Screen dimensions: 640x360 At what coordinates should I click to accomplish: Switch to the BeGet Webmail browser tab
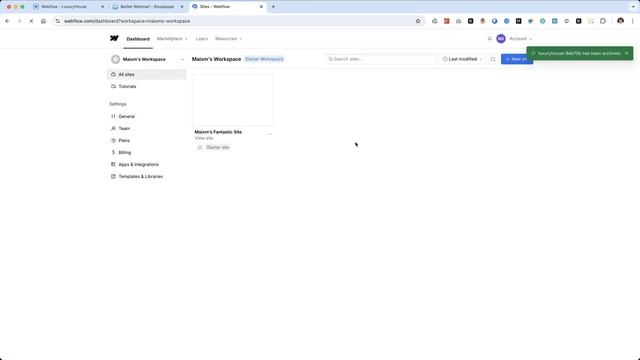pyautogui.click(x=147, y=7)
